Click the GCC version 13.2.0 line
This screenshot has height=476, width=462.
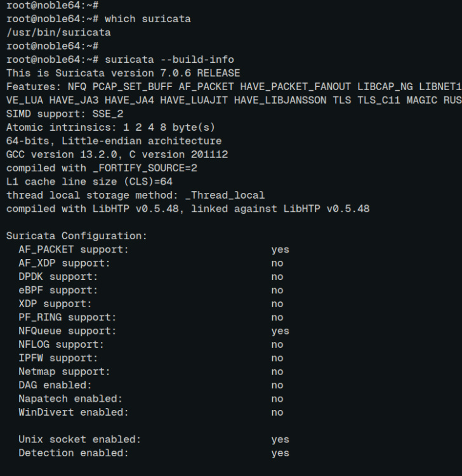tap(117, 154)
